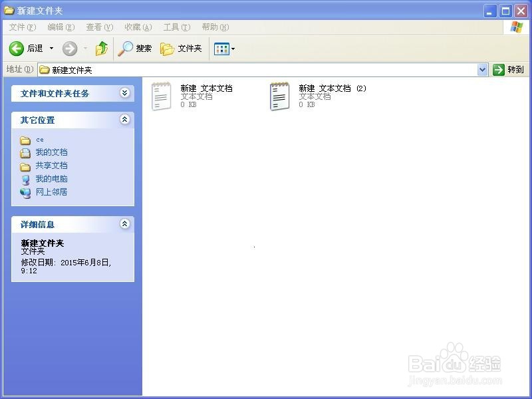The width and height of the screenshot is (532, 399).
Task: Click the 共享文档 folder icon
Action: pos(25,167)
